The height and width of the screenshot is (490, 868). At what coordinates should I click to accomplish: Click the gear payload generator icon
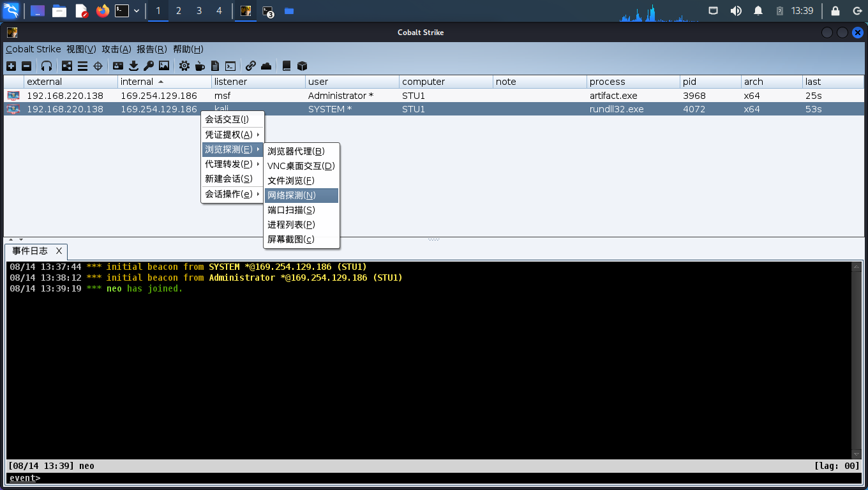point(184,66)
